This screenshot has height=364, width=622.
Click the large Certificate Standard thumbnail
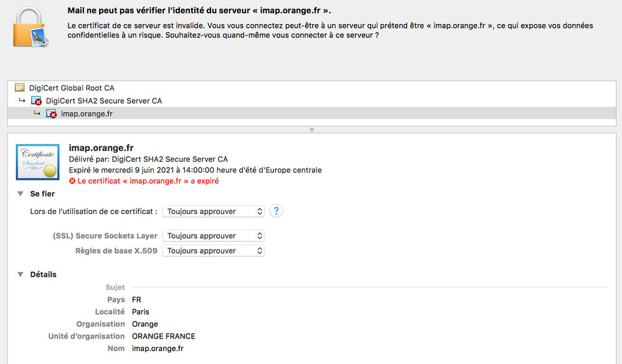pyautogui.click(x=38, y=162)
